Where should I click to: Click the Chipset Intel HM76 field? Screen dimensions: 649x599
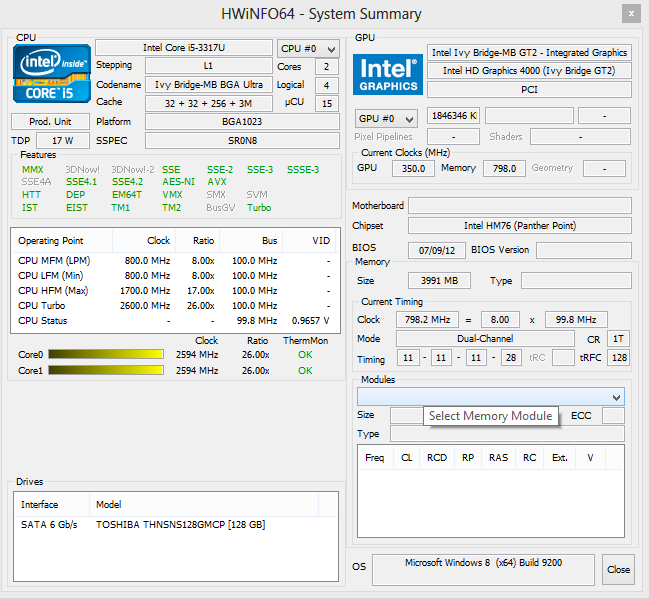click(x=520, y=226)
